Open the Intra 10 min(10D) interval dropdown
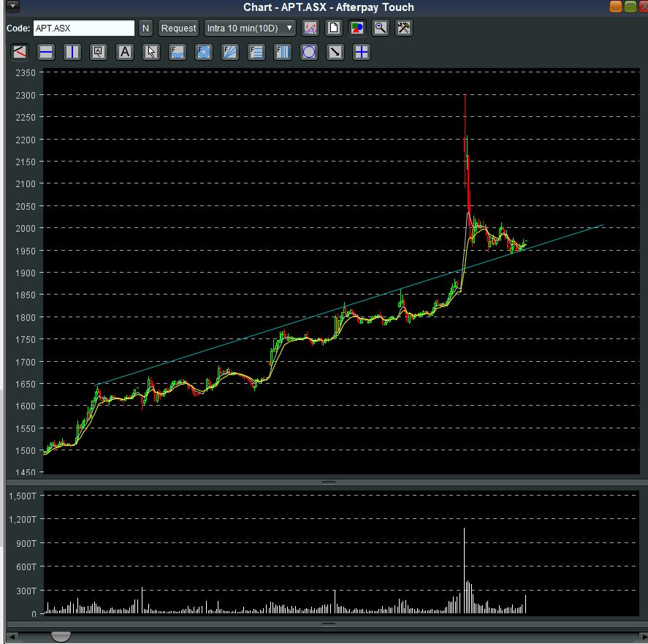This screenshot has height=644, width=648. coord(250,28)
